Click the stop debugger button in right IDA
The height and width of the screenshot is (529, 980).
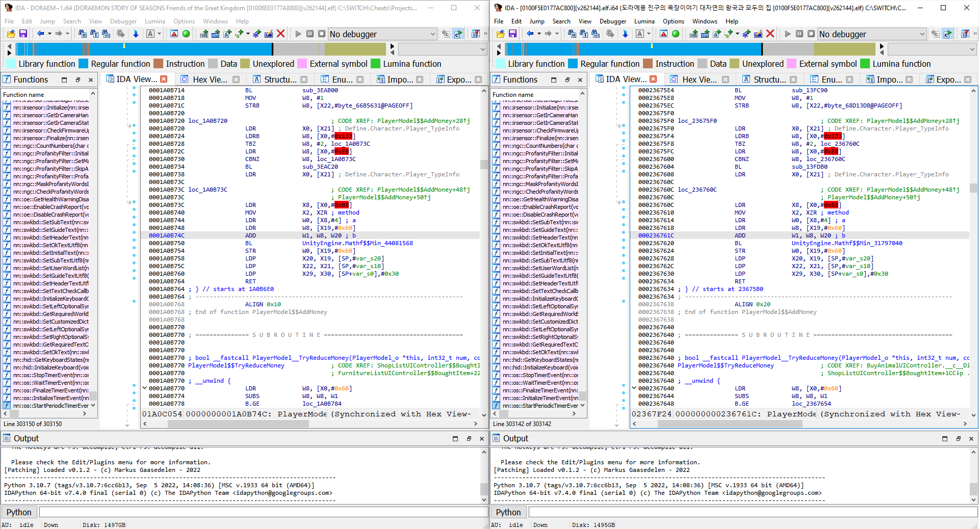coord(811,34)
